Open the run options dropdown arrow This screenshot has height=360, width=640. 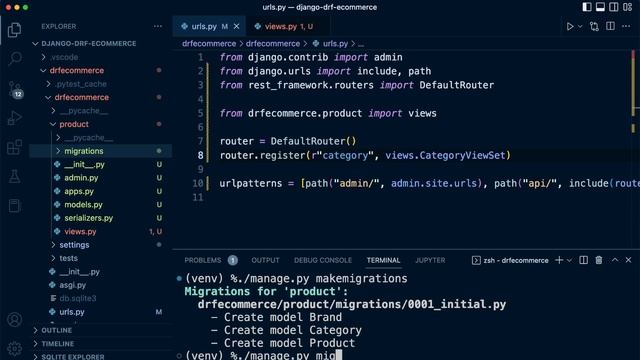(580, 27)
